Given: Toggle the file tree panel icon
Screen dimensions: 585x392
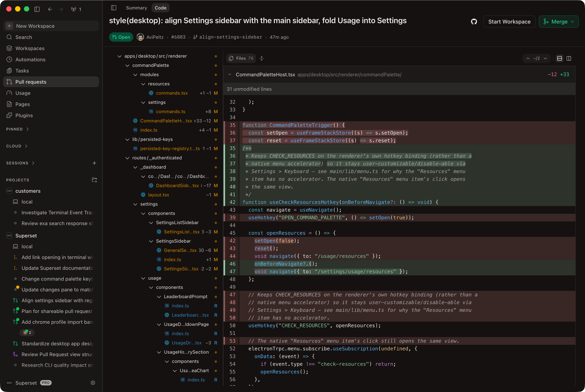Looking at the screenshot, I should click(x=114, y=8).
